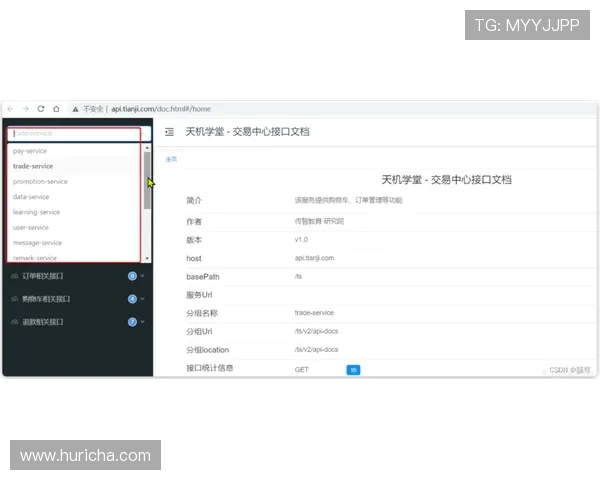Image resolution: width=600 pixels, height=480 pixels.
Task: Click the count badge on 订单相关接口
Action: tap(132, 276)
